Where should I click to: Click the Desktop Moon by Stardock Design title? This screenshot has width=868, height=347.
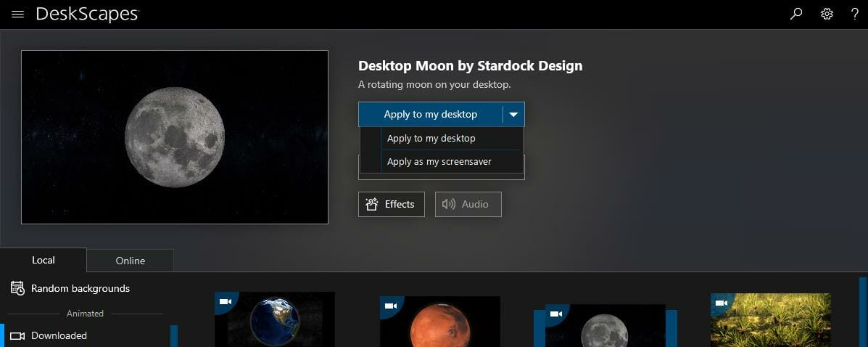coord(470,65)
